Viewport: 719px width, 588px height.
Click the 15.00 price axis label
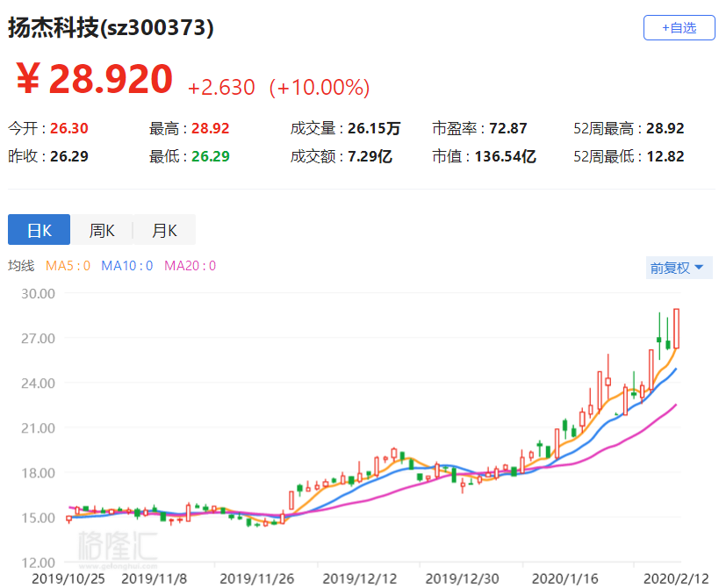pos(38,518)
